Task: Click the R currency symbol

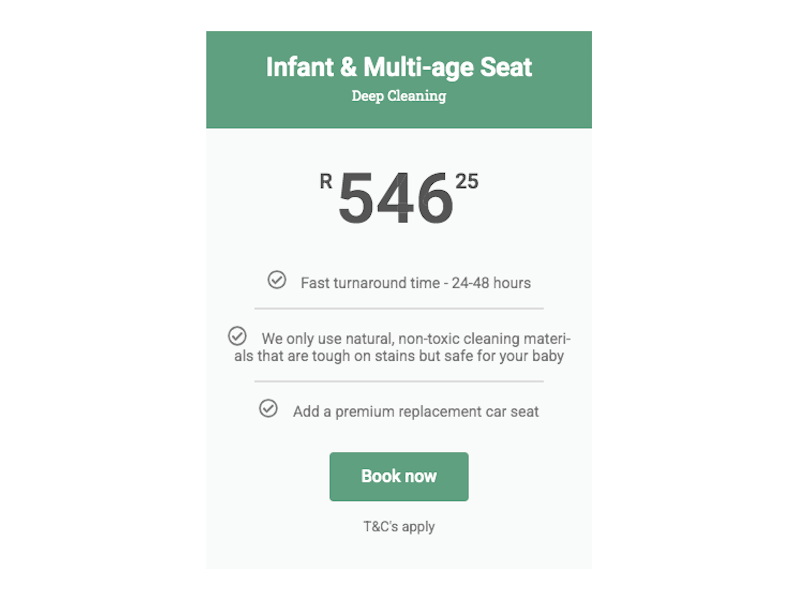Action: (326, 181)
